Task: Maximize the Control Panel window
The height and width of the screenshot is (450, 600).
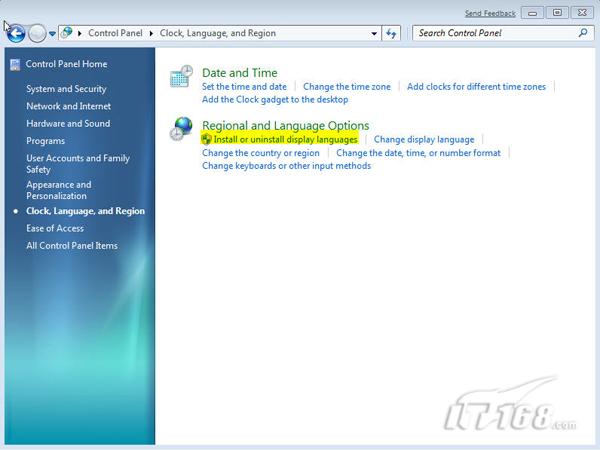Action: [x=557, y=13]
